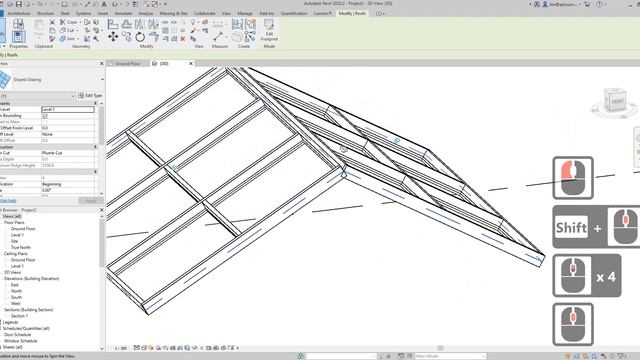Open the Sloped Glazing type selector dropdown
The image size is (640, 360).
tap(102, 79)
